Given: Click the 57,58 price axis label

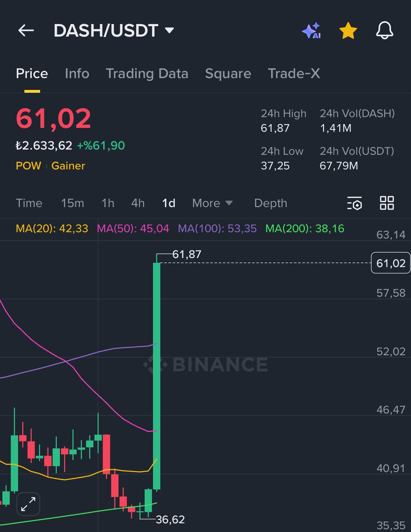Looking at the screenshot, I should tap(391, 293).
